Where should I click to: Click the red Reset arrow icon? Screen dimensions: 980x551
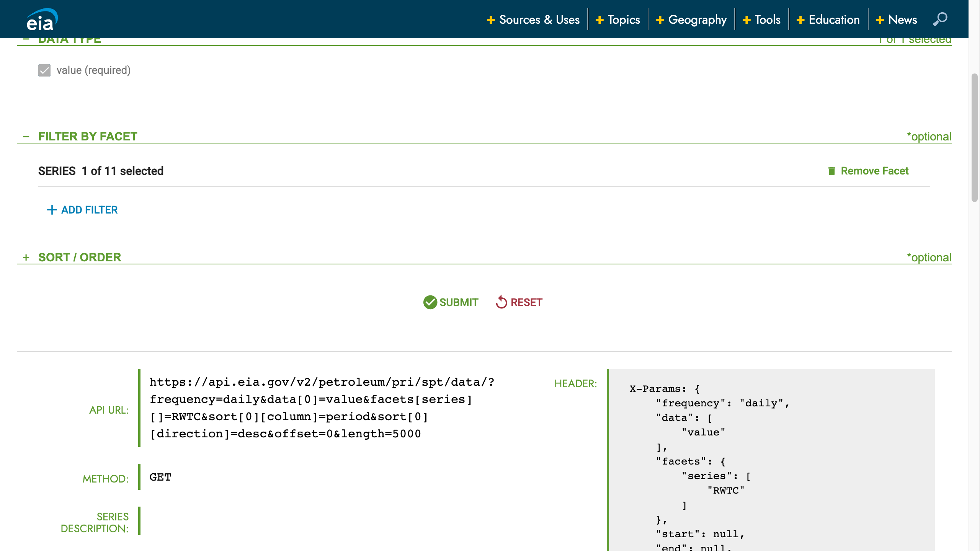click(501, 302)
